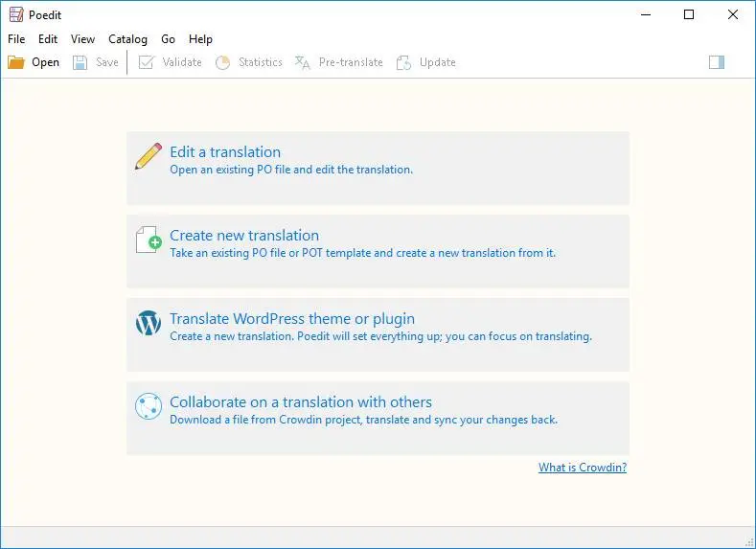The width and height of the screenshot is (756, 549).
Task: Close the Poedit window
Action: click(733, 15)
